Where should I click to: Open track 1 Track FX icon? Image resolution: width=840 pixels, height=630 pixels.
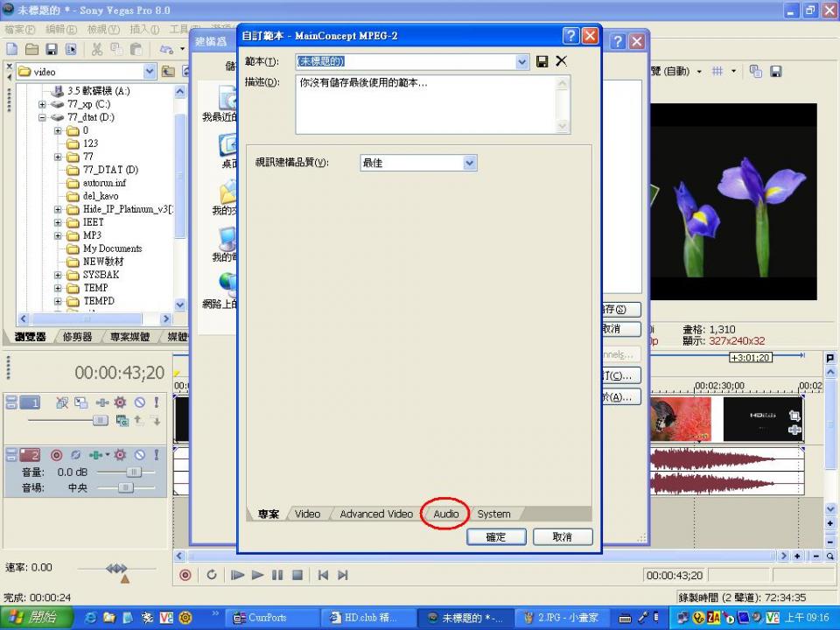coord(120,402)
